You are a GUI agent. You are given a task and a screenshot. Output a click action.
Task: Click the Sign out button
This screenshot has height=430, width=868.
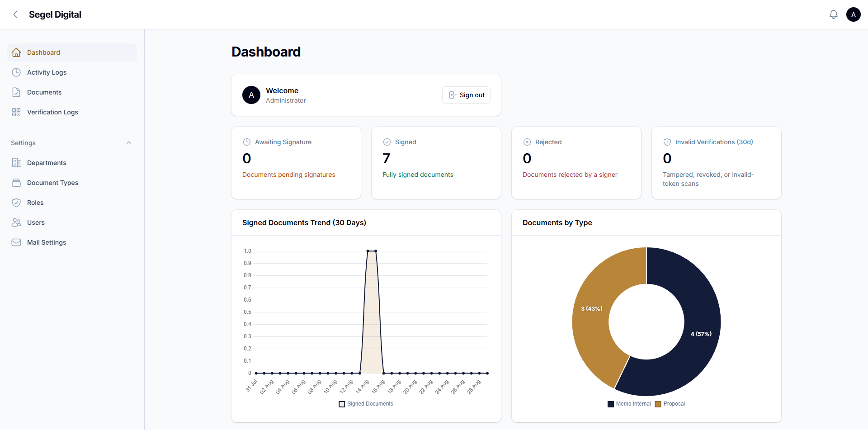coord(466,95)
